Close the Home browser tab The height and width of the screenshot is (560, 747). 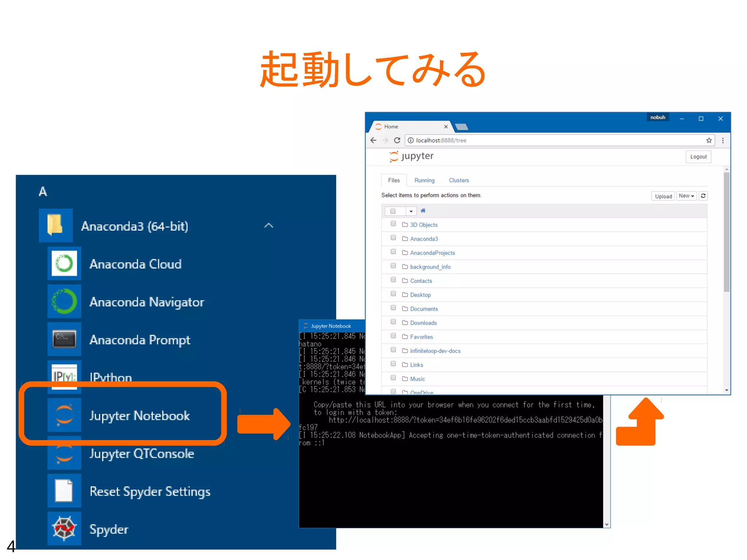446,127
